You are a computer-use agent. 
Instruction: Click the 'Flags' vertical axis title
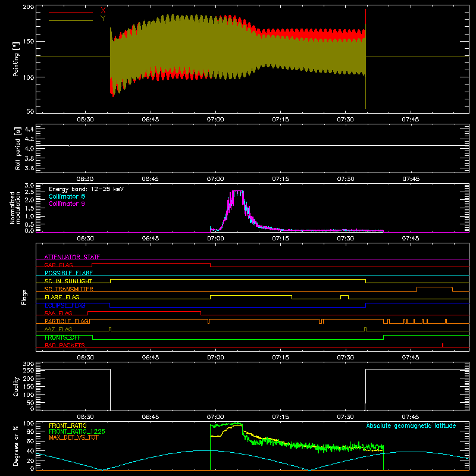[24, 297]
